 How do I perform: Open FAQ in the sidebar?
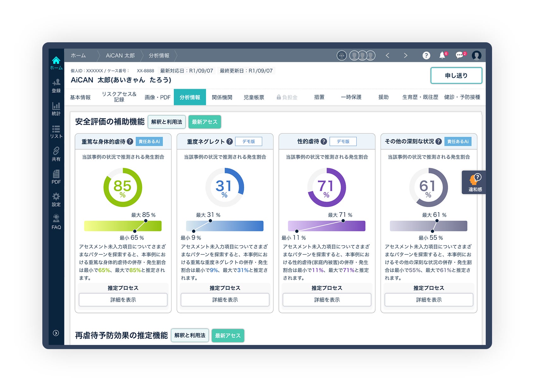(x=56, y=222)
